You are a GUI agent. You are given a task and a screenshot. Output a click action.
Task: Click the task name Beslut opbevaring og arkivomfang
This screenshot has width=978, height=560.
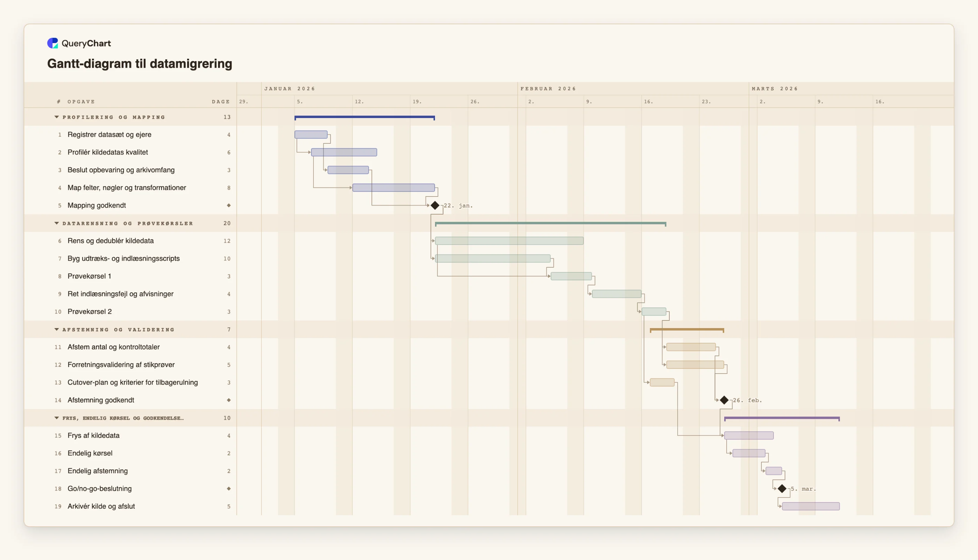(x=121, y=170)
